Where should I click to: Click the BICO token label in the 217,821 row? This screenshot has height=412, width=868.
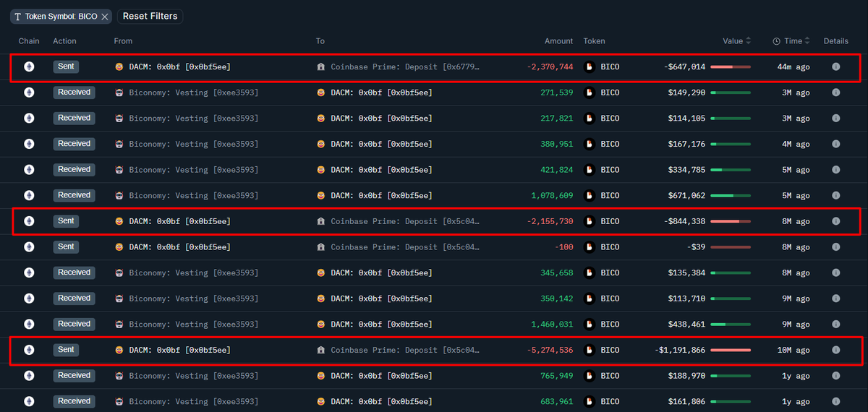pyautogui.click(x=610, y=118)
